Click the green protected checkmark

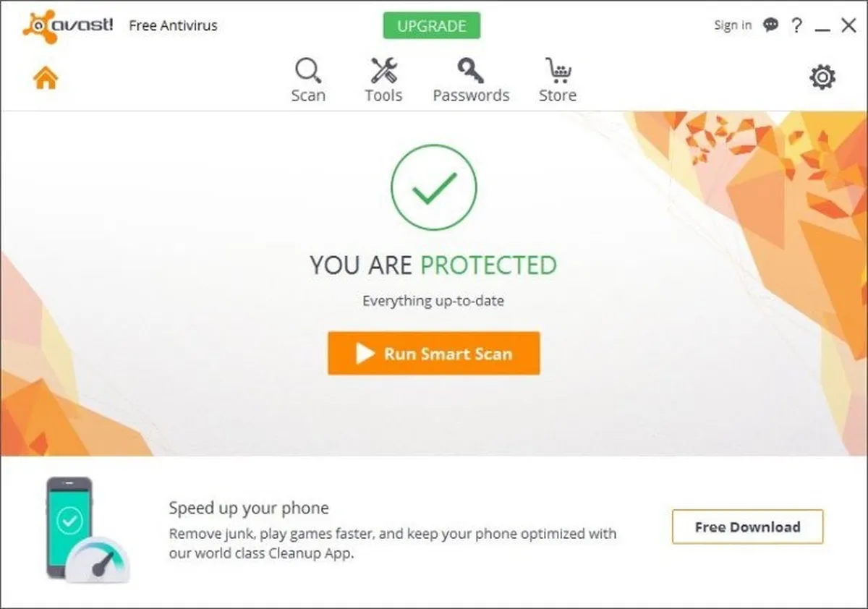coord(433,187)
